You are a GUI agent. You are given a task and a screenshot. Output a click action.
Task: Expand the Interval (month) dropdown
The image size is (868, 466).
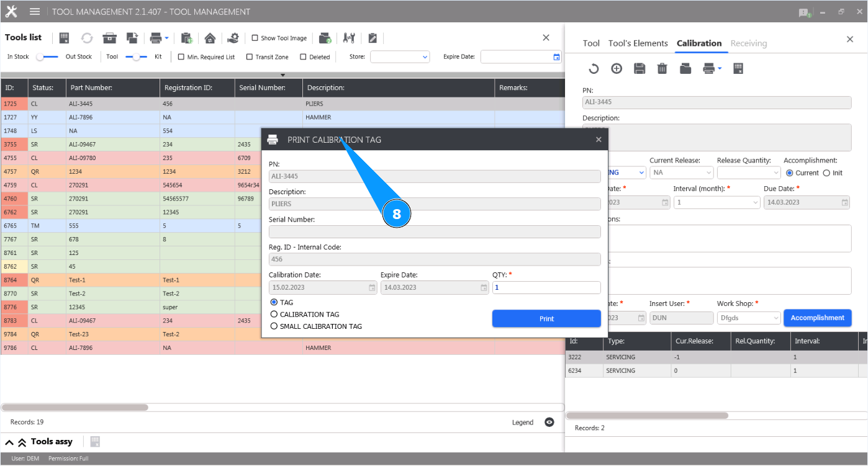click(717, 202)
